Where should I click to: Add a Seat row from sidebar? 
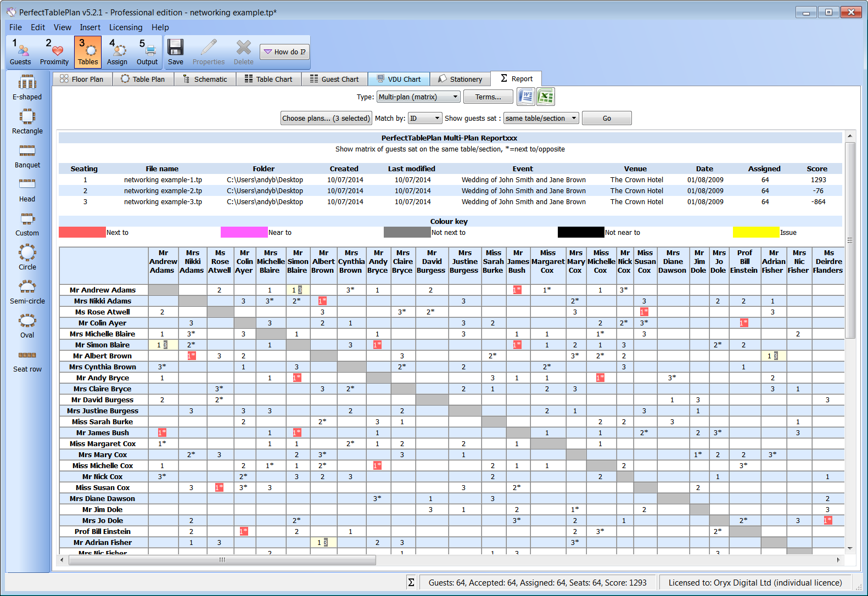[27, 360]
